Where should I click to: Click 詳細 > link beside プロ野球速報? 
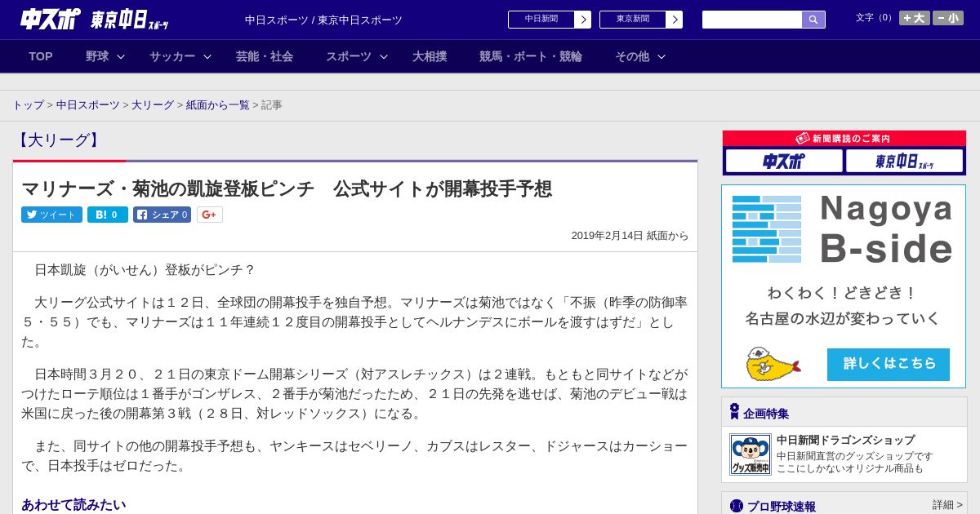pyautogui.click(x=947, y=505)
